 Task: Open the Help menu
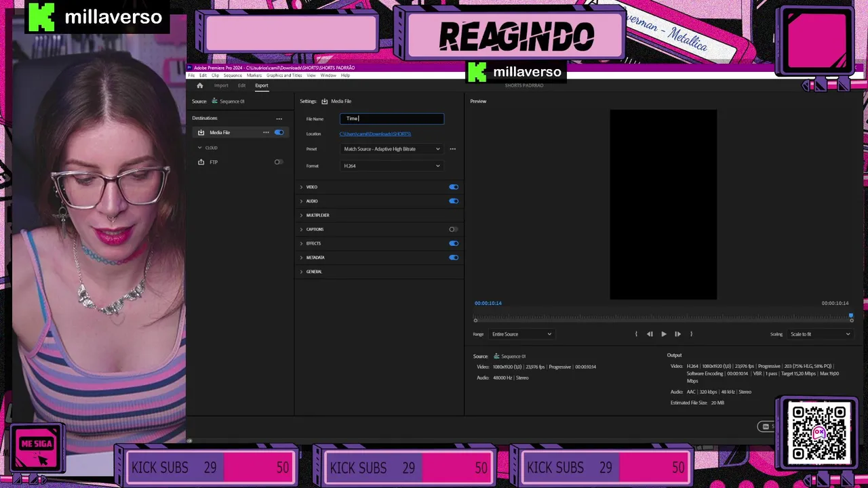coord(345,75)
